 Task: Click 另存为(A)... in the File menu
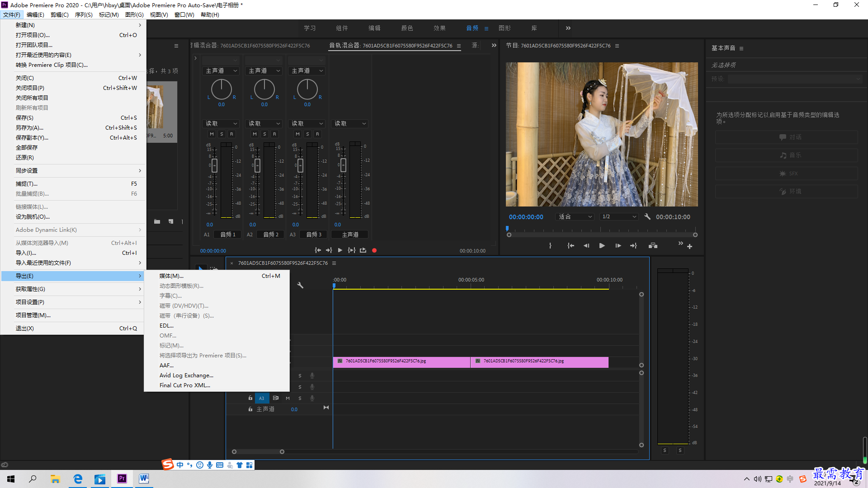73,128
